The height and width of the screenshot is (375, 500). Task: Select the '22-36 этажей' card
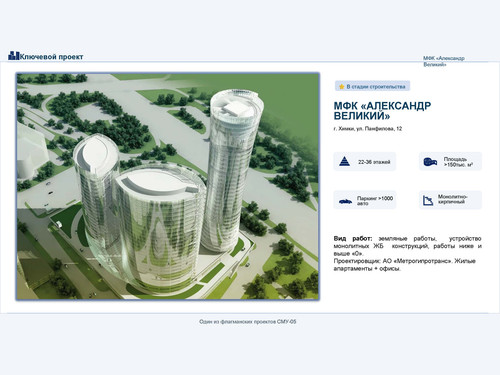tap(365, 162)
